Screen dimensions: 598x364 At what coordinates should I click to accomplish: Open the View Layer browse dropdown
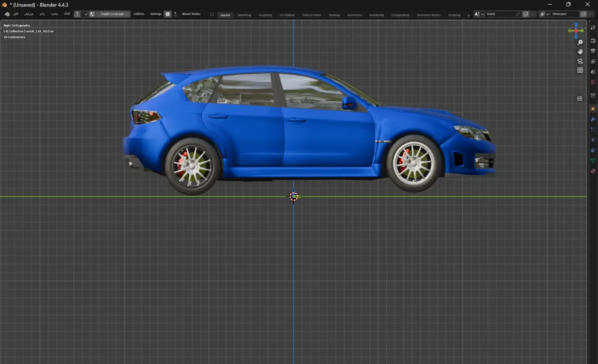point(545,14)
